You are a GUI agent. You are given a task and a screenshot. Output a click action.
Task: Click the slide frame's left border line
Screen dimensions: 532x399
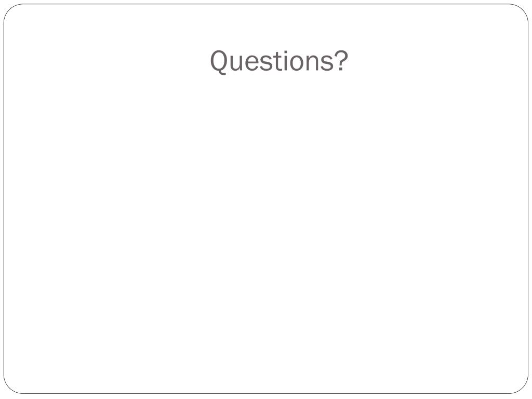coord(4,198)
